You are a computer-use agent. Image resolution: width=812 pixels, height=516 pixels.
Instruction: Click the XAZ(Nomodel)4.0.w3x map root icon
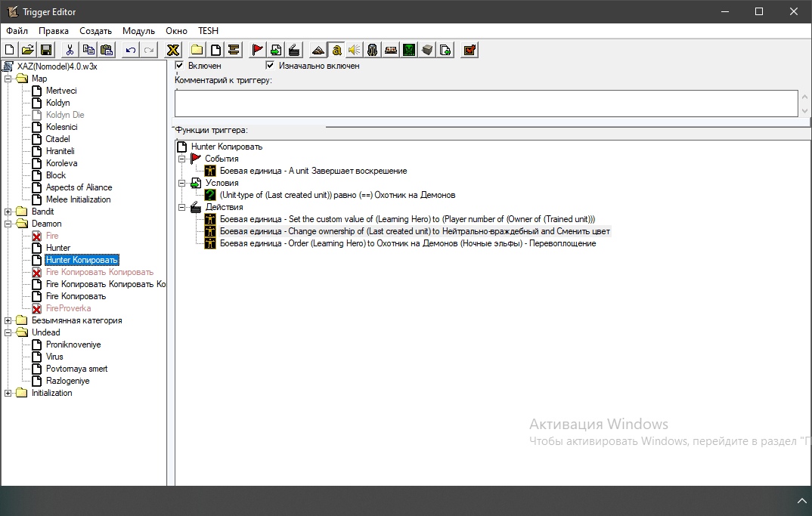tap(8, 66)
